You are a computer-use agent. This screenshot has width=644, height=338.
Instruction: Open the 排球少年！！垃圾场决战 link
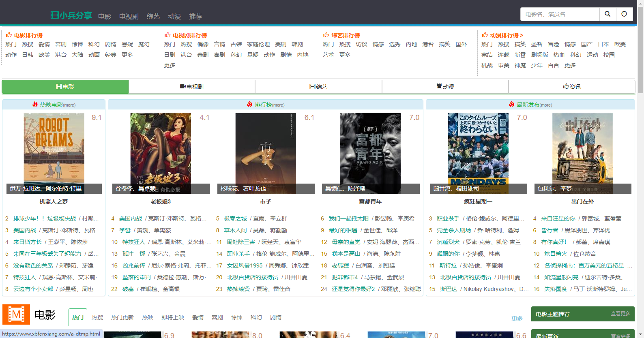[45, 218]
